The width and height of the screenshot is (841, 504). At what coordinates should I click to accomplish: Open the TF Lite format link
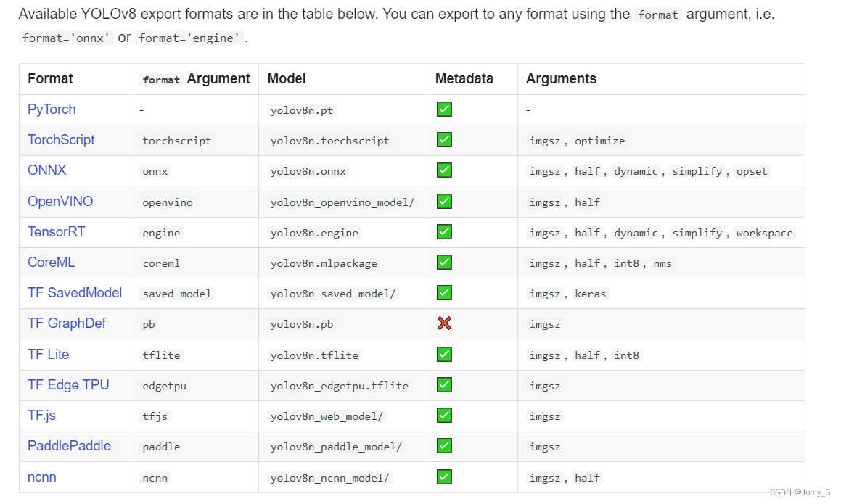pyautogui.click(x=49, y=355)
